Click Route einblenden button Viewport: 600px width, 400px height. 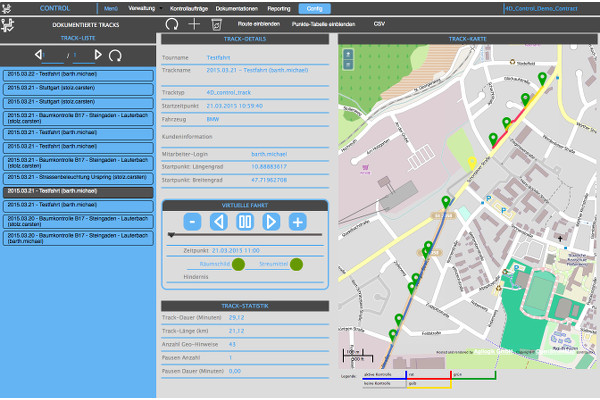(x=258, y=23)
